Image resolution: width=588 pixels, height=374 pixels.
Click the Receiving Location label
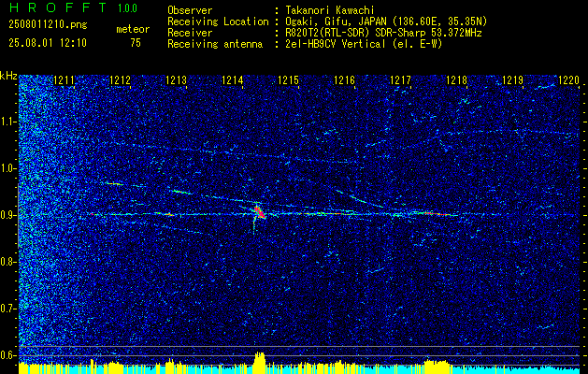click(x=218, y=22)
